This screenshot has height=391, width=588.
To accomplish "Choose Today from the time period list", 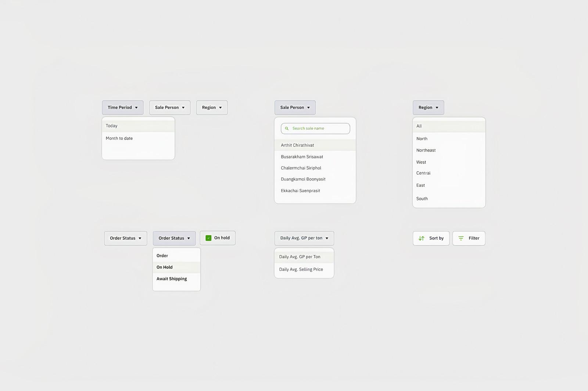I will click(138, 126).
